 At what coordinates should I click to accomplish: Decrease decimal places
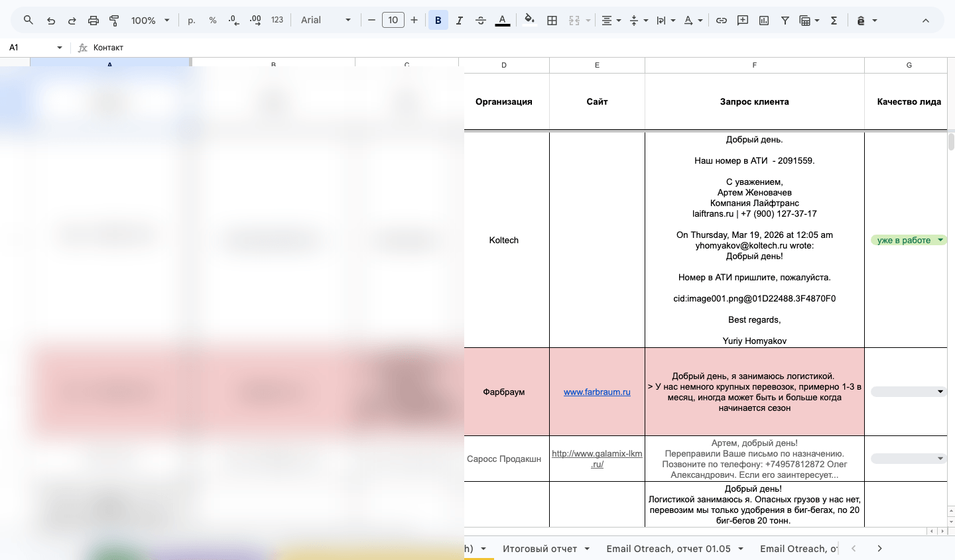click(233, 21)
